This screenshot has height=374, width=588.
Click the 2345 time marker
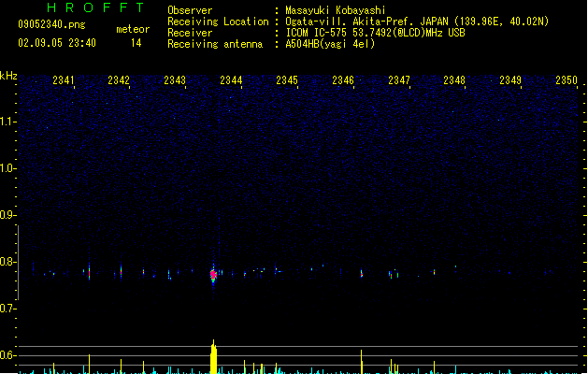pos(287,80)
